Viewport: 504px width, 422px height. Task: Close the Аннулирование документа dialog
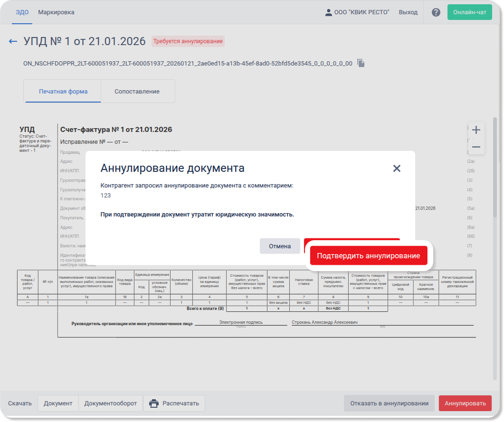coord(397,168)
